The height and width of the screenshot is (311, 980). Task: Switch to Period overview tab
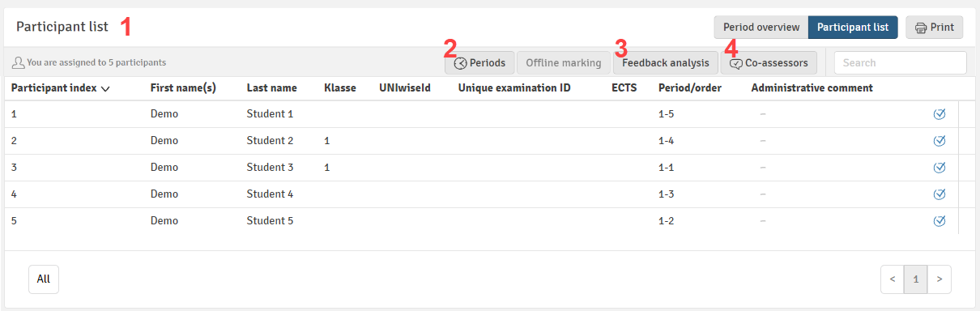click(x=761, y=28)
